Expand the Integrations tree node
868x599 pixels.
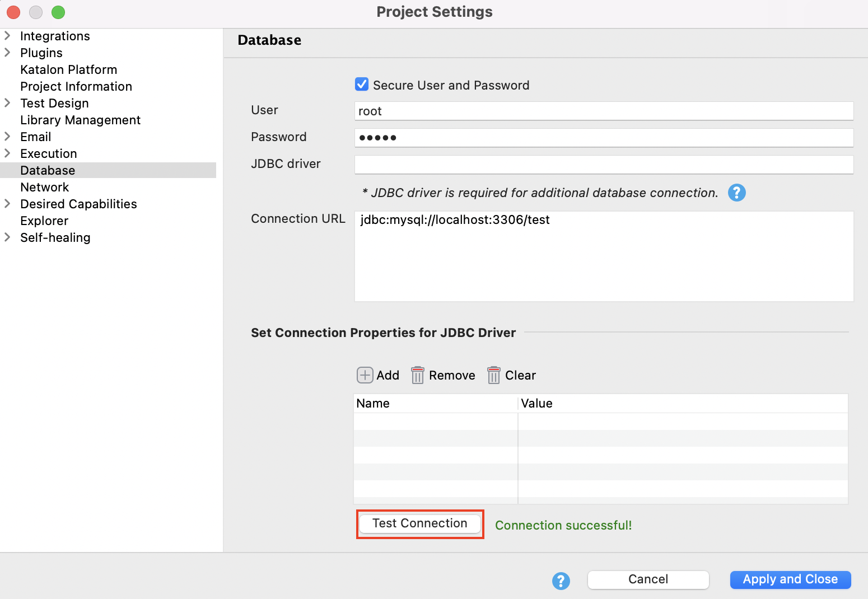pyautogui.click(x=8, y=36)
